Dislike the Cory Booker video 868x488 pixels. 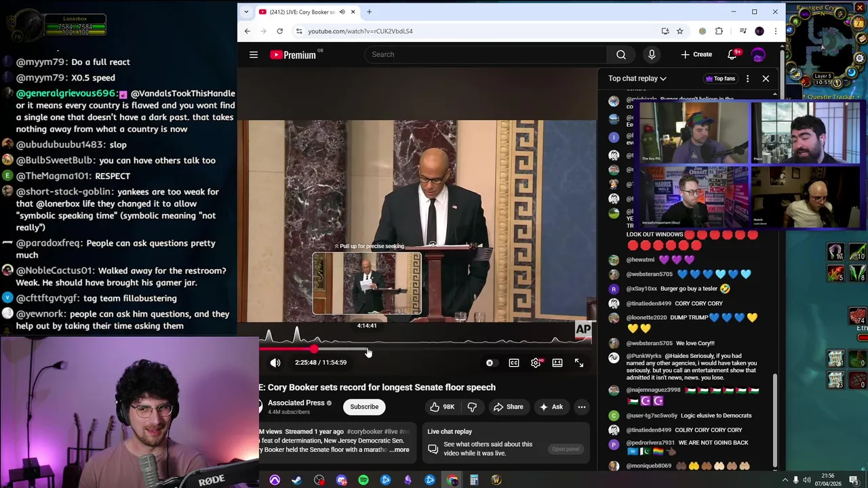pyautogui.click(x=473, y=407)
